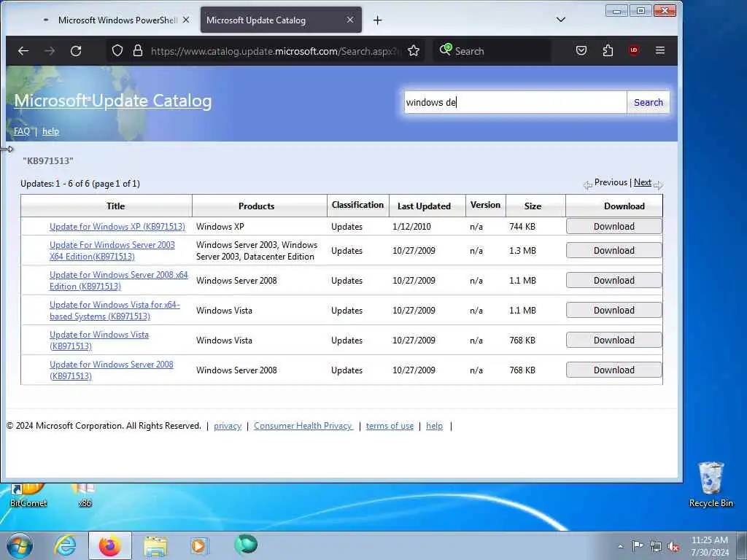
Task: Open Update For Windows Server 2003 X64 Edition link
Action: 112,251
